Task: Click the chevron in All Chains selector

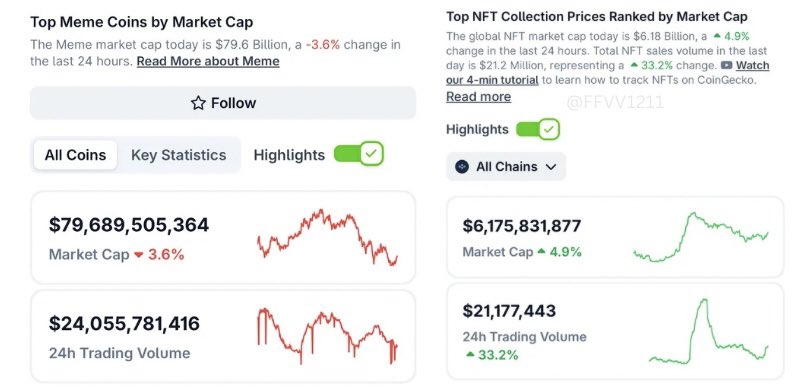Action: (551, 167)
